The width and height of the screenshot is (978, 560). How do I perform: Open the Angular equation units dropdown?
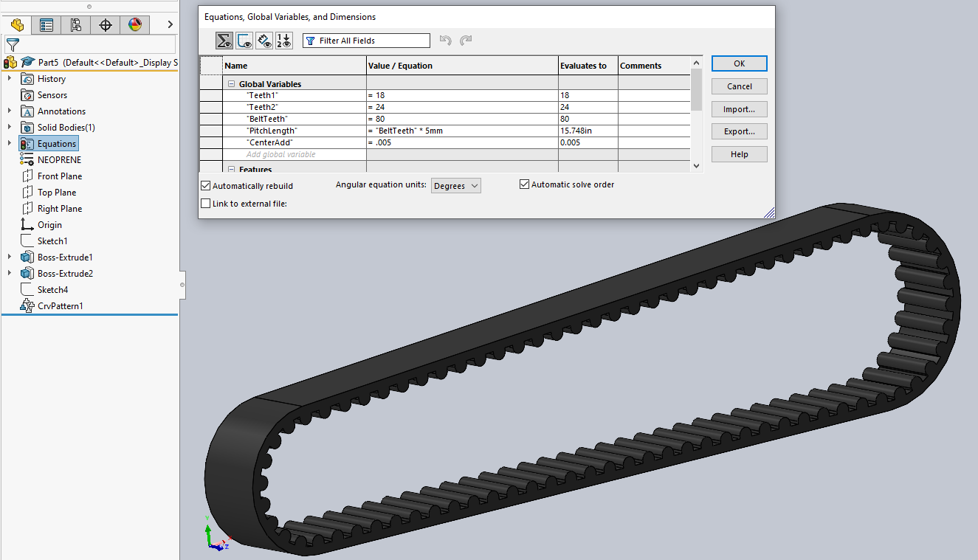pos(456,186)
